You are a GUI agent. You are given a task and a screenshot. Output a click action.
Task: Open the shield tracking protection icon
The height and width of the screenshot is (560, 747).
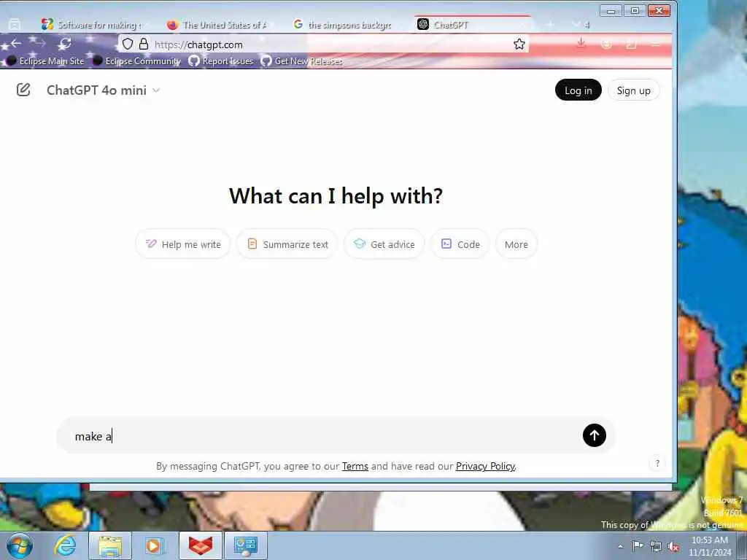(127, 44)
